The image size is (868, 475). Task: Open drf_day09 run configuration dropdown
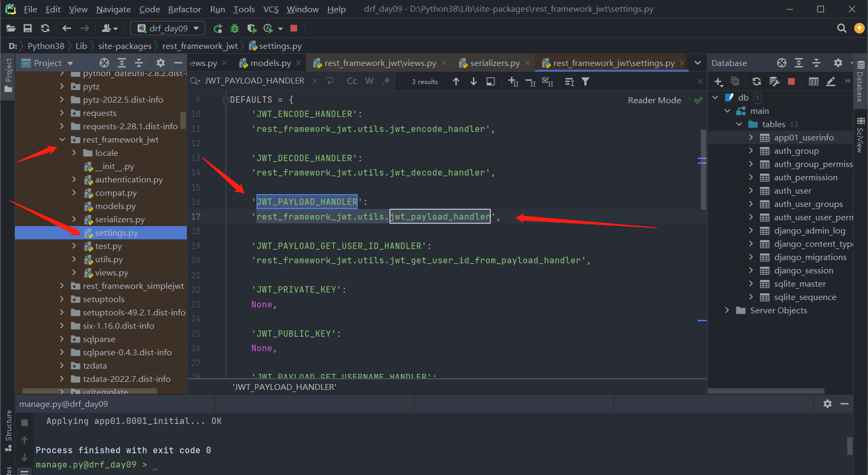pyautogui.click(x=168, y=28)
